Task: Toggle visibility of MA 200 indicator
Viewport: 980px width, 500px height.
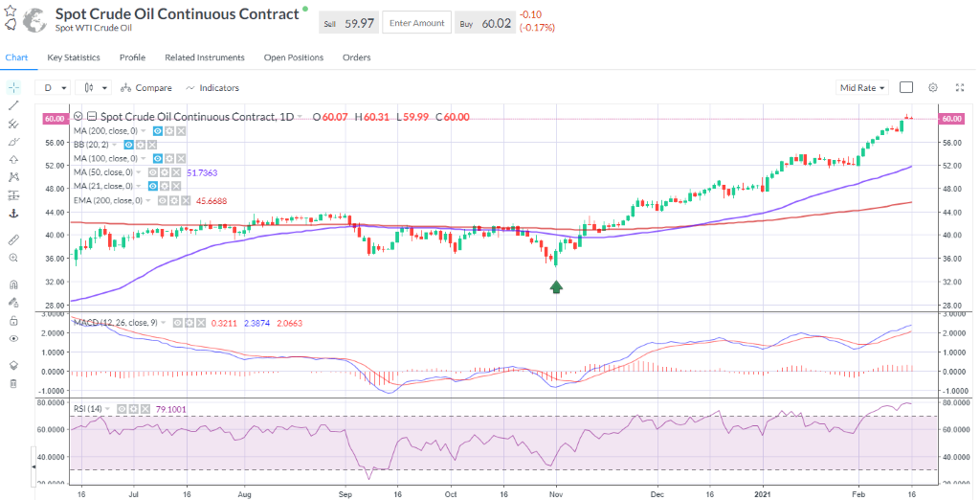Action: click(157, 130)
